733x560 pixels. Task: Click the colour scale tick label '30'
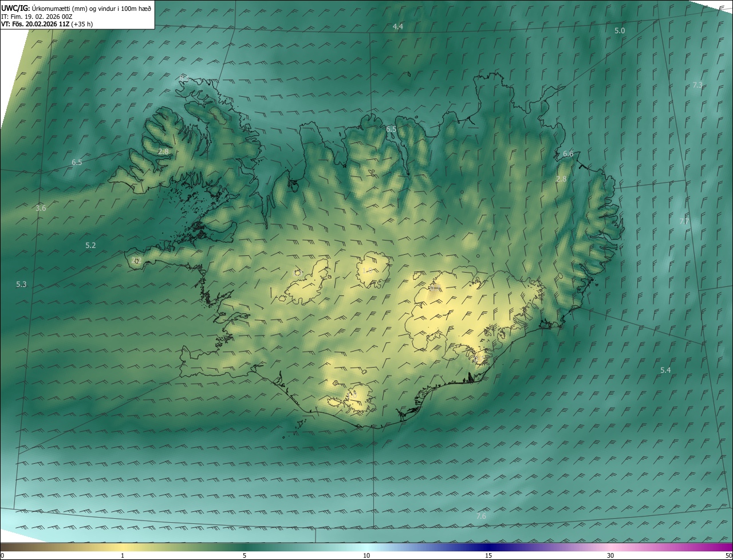[610, 555]
